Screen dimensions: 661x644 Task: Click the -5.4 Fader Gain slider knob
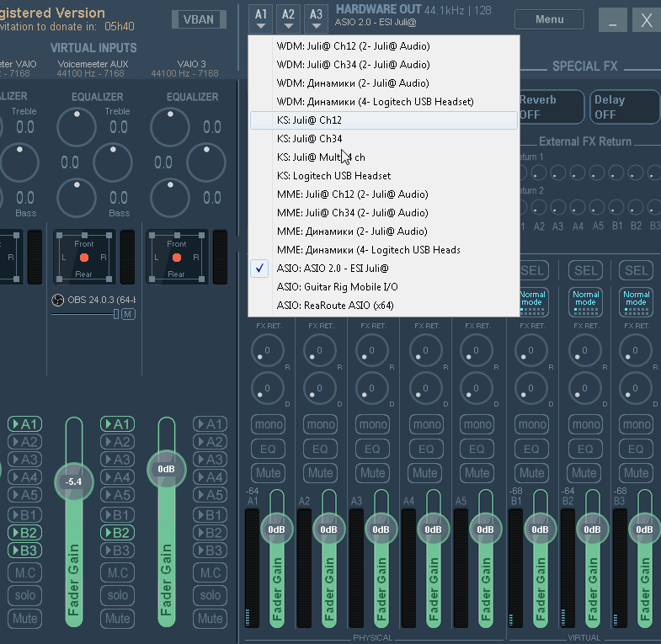click(74, 482)
